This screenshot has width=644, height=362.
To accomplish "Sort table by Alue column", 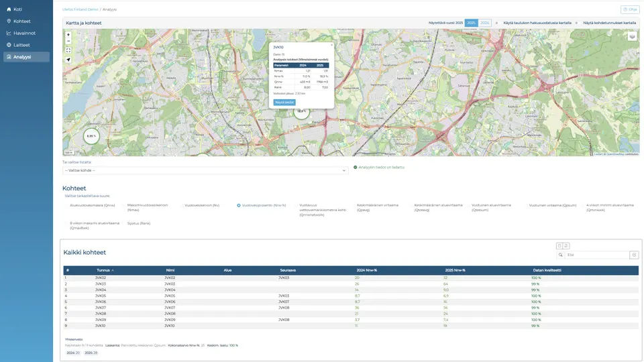I will tap(227, 270).
